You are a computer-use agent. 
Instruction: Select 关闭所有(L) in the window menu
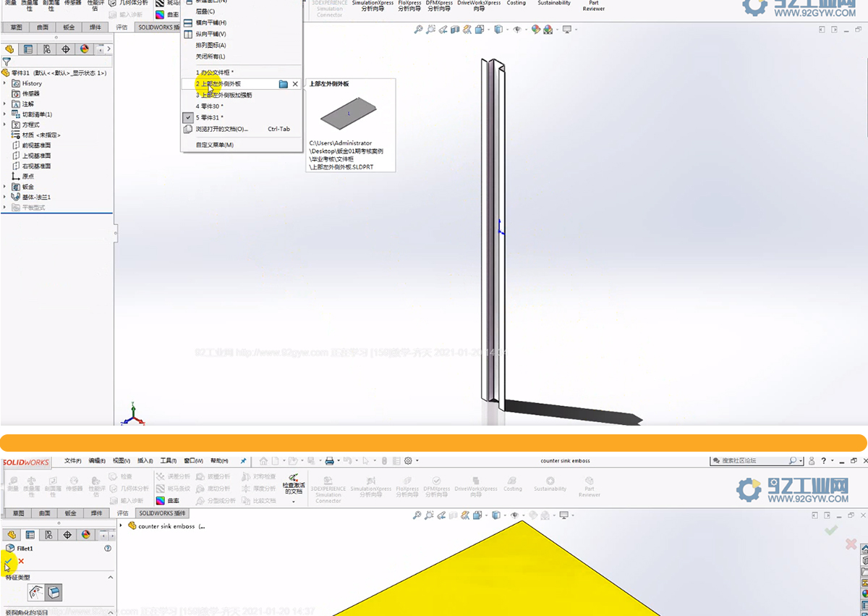pos(210,56)
